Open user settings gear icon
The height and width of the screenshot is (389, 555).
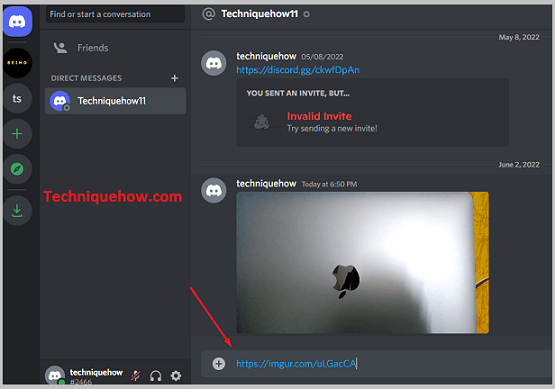point(176,376)
